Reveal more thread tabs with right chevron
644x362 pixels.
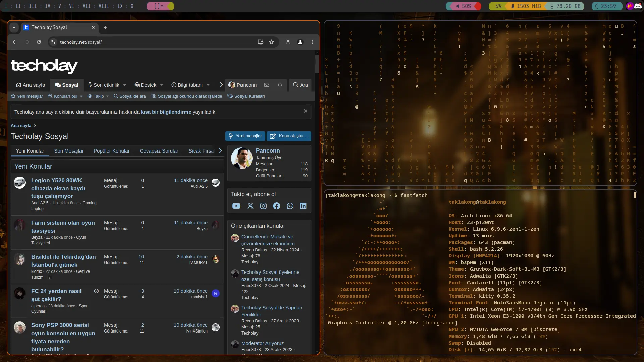[x=220, y=151]
